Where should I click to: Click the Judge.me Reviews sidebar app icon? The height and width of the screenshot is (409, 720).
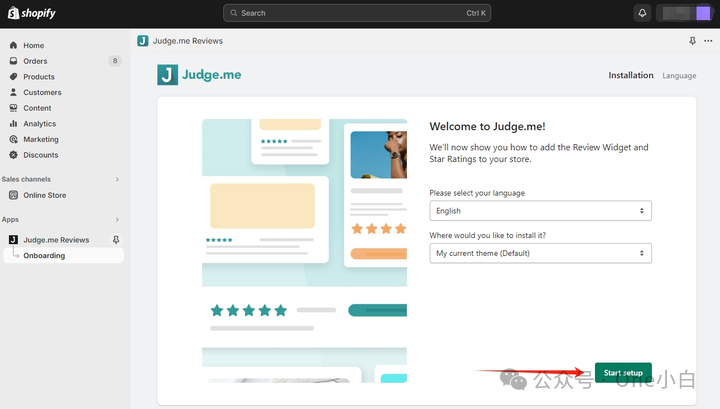point(13,240)
